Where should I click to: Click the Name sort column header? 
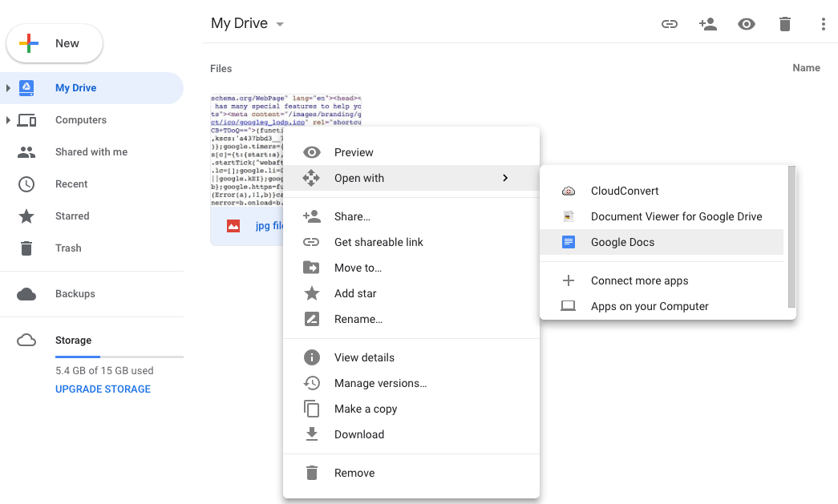[806, 68]
